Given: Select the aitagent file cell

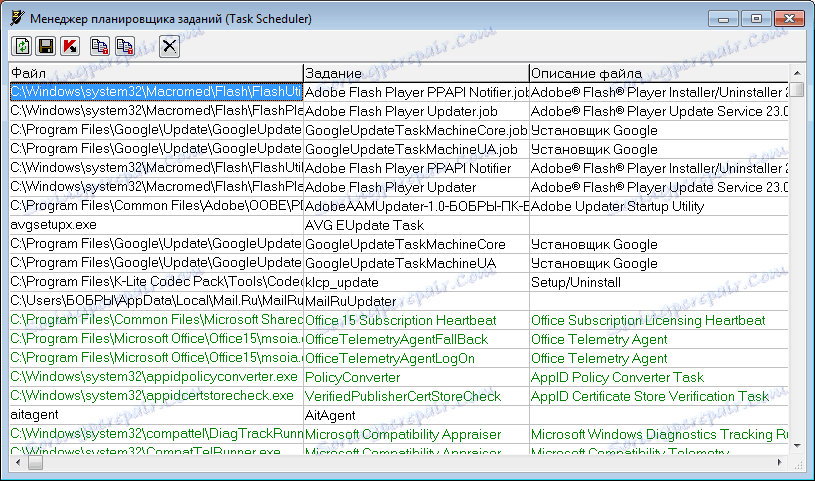Looking at the screenshot, I should tap(156, 415).
